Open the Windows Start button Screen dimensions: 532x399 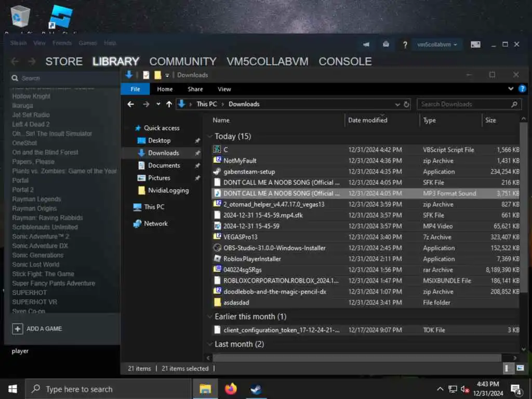click(12, 389)
